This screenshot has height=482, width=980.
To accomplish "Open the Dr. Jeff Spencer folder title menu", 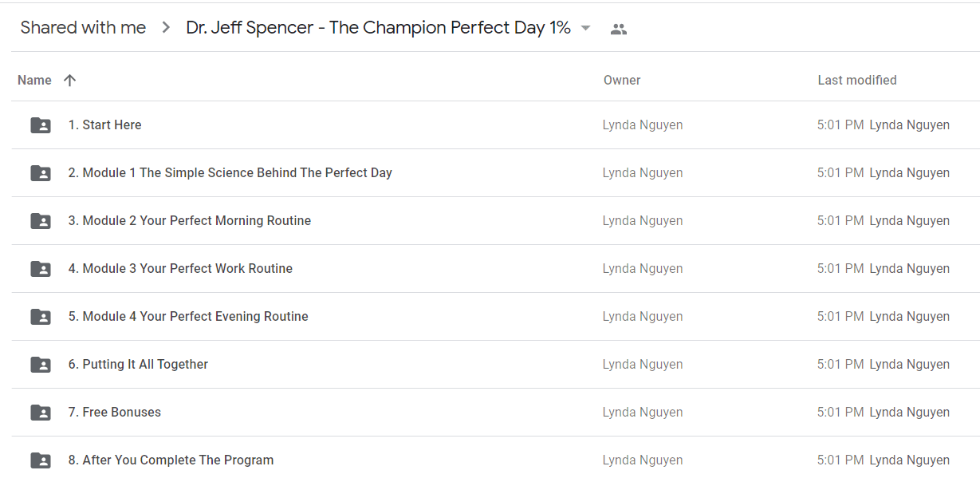I will 379,28.
